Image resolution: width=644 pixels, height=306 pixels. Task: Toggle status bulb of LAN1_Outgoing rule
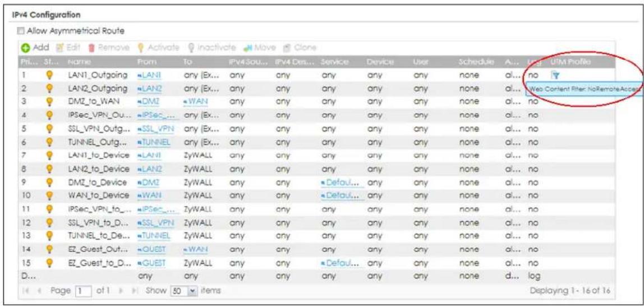point(50,75)
